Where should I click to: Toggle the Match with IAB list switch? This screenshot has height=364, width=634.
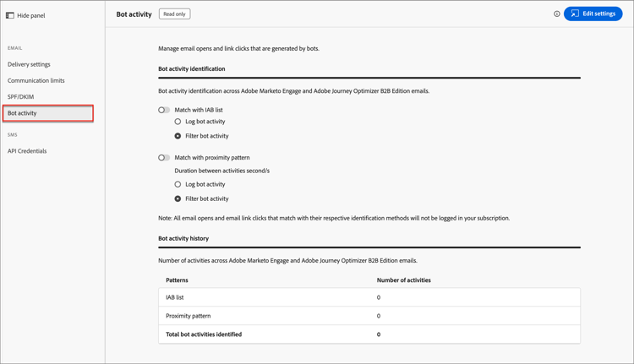(x=164, y=110)
